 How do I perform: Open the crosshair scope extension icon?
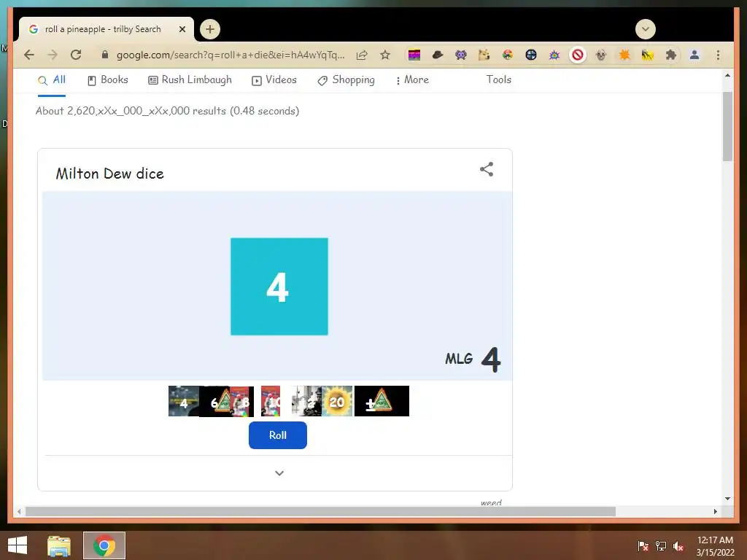tap(531, 55)
